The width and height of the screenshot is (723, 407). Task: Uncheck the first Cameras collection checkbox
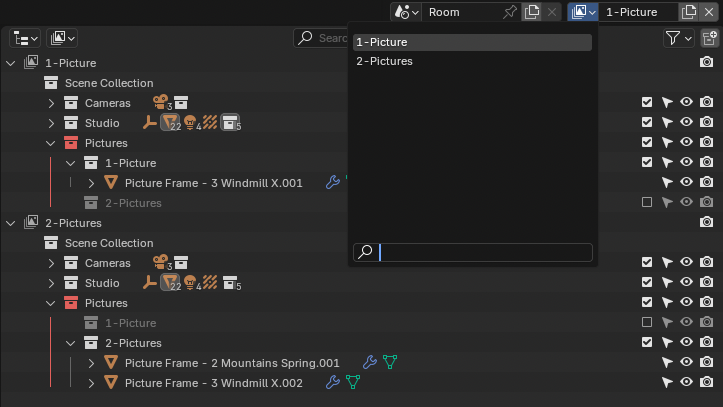coord(647,103)
